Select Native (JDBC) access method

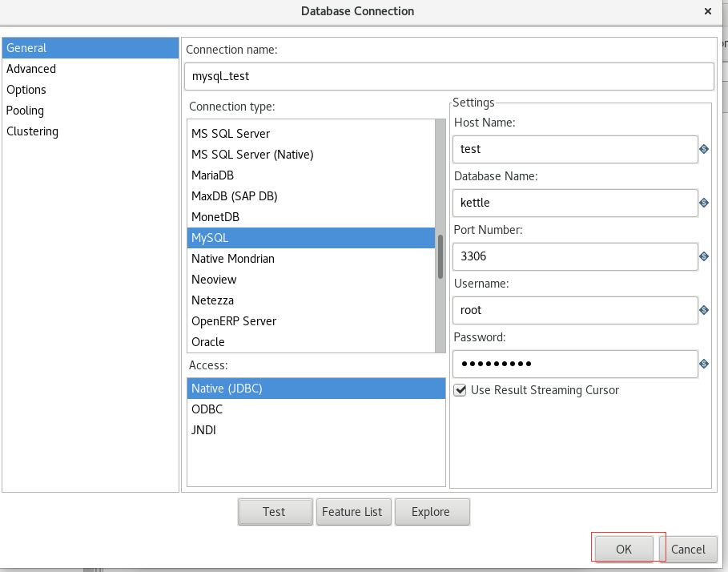coord(316,389)
